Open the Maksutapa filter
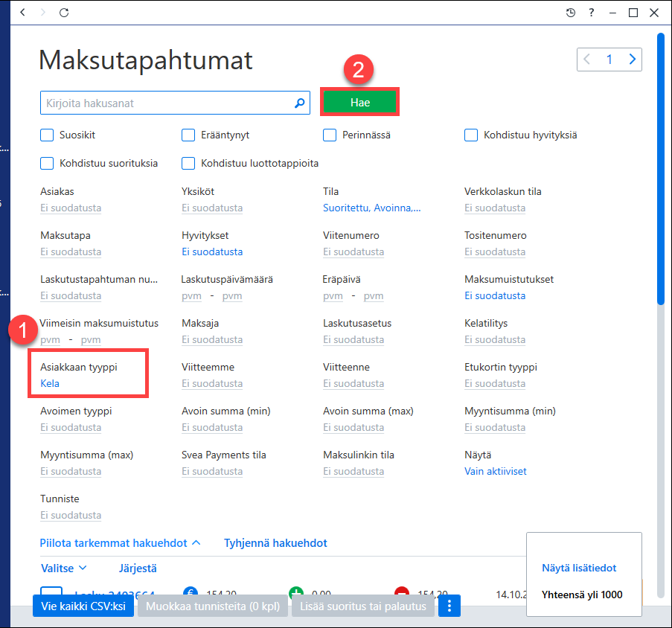 pyautogui.click(x=71, y=251)
